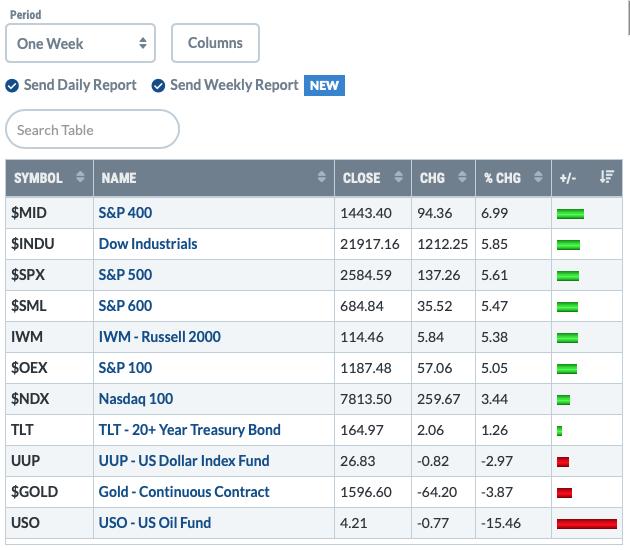Open TLT - 20+ Year Treasury Bond link
Image resolution: width=630 pixels, height=550 pixels.
click(x=190, y=430)
